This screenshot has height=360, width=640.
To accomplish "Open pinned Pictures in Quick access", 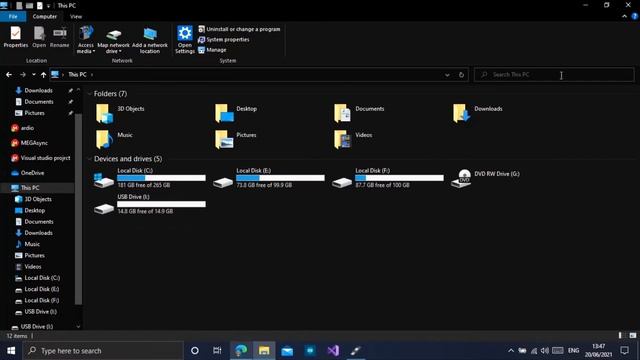I will click(x=34, y=113).
